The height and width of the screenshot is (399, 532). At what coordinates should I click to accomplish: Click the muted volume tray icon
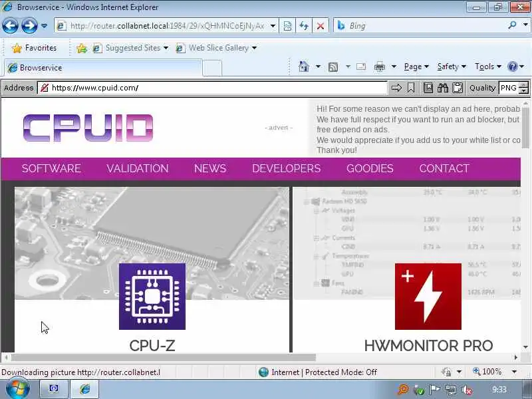click(467, 390)
